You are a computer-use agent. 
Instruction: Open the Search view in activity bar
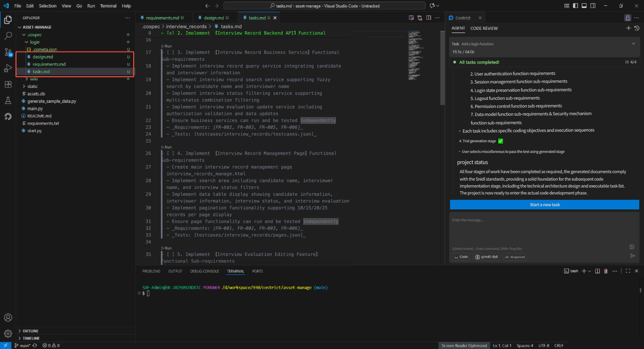point(8,36)
